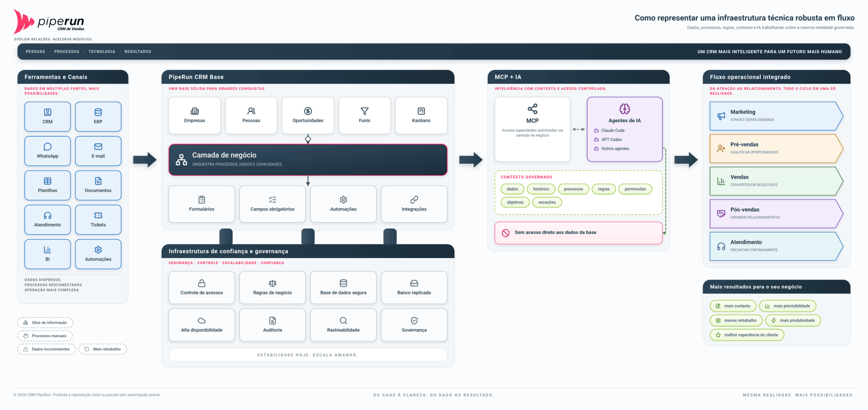Select the Kanbans board icon
Screen dimensions: 868x410
coord(421,111)
